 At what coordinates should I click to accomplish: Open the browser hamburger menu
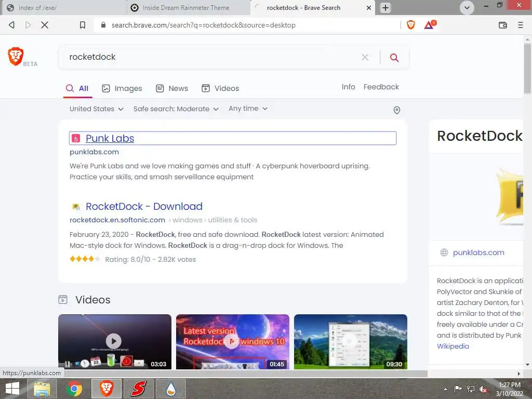(x=521, y=25)
